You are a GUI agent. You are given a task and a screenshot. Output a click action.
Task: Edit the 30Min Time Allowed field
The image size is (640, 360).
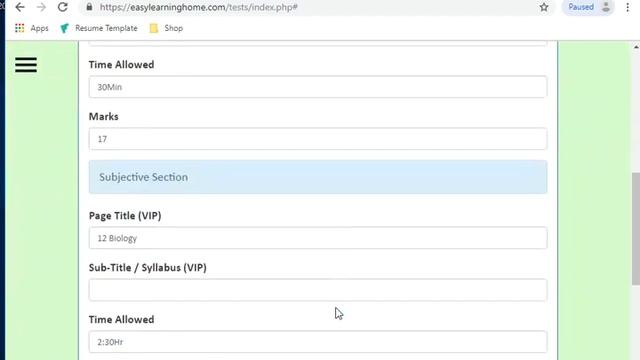pos(318,87)
